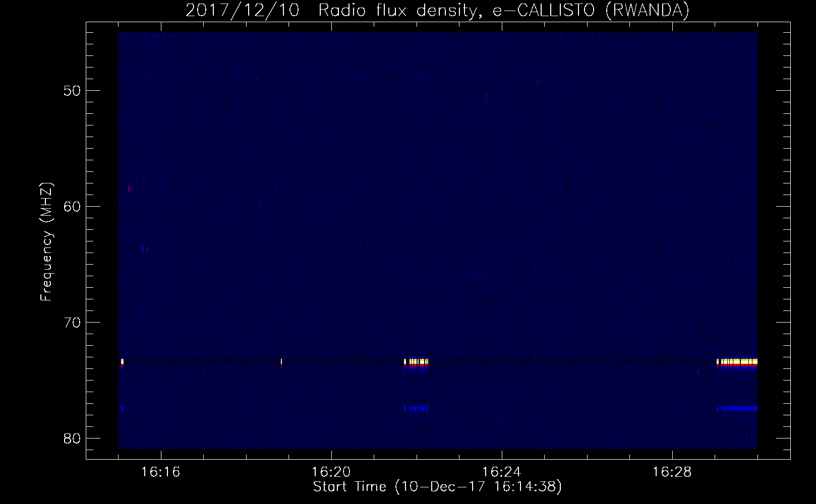Image resolution: width=816 pixels, height=504 pixels.
Task: Click the bright burst near 16:22 at 73 MHz
Action: (x=416, y=362)
